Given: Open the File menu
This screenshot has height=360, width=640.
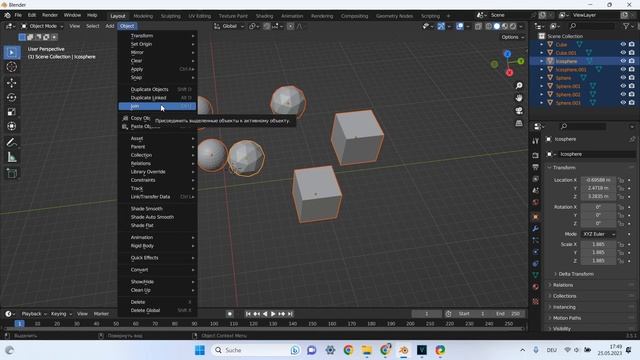Looking at the screenshot, I should pyautogui.click(x=18, y=15).
